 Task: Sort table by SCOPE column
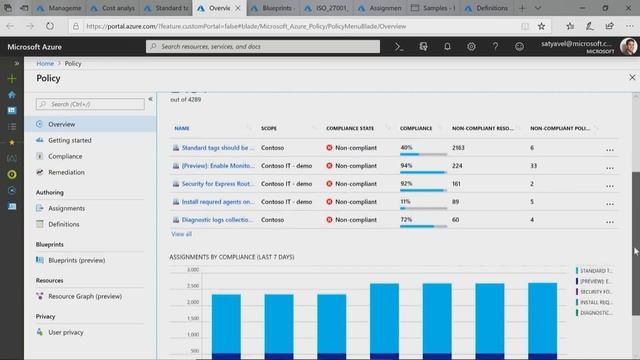pos(269,128)
